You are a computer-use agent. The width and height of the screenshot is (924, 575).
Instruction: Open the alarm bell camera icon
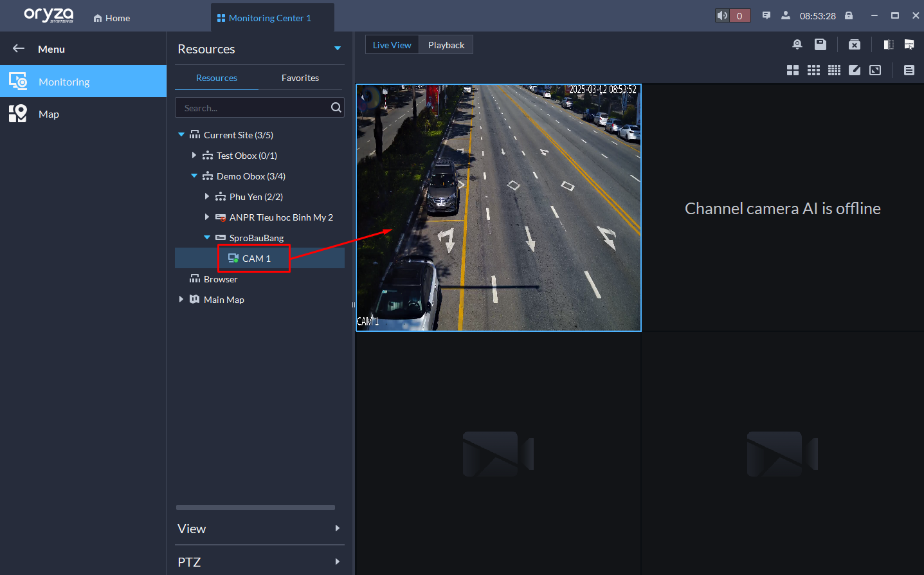(x=797, y=44)
